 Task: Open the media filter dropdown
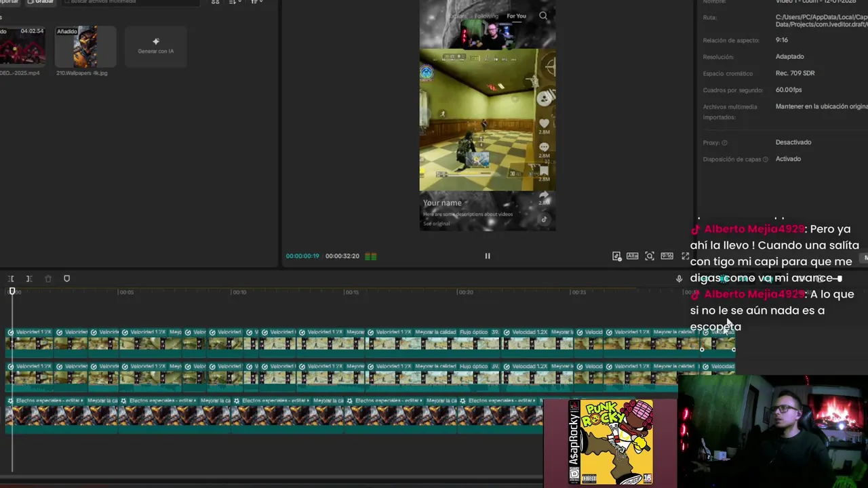click(x=257, y=2)
